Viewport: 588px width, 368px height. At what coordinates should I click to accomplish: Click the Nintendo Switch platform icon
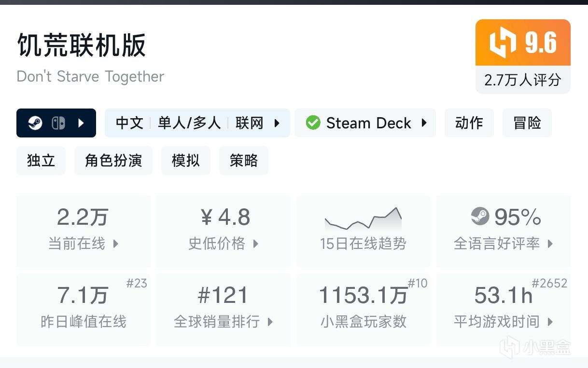pyautogui.click(x=58, y=123)
